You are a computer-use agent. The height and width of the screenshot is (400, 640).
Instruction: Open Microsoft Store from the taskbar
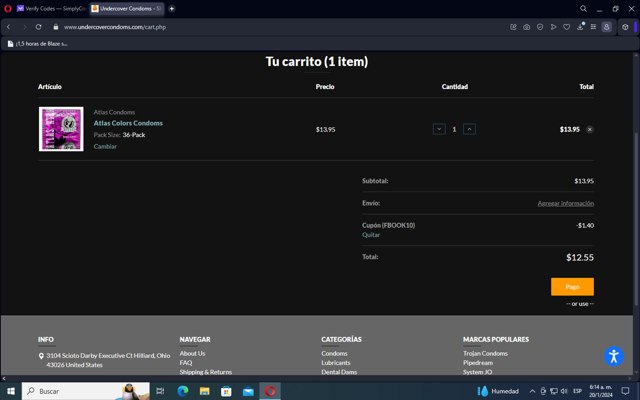[x=226, y=391]
